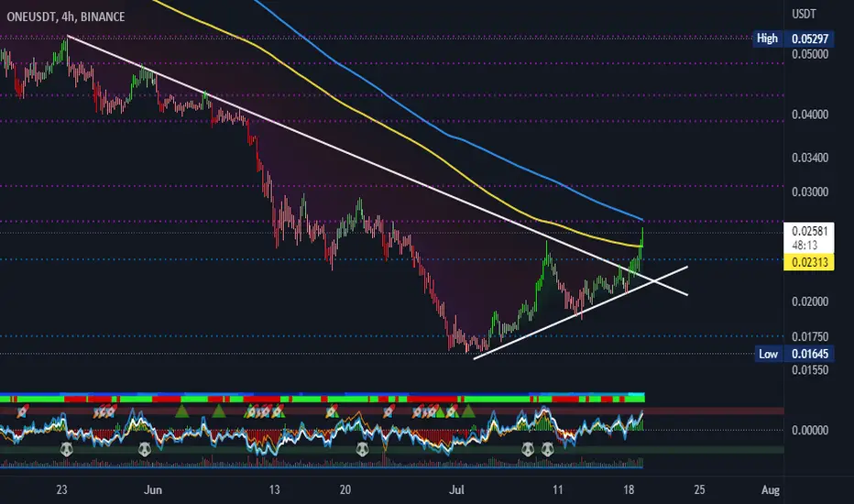
Task: Click the 0.02000 price axis level
Action: click(810, 301)
